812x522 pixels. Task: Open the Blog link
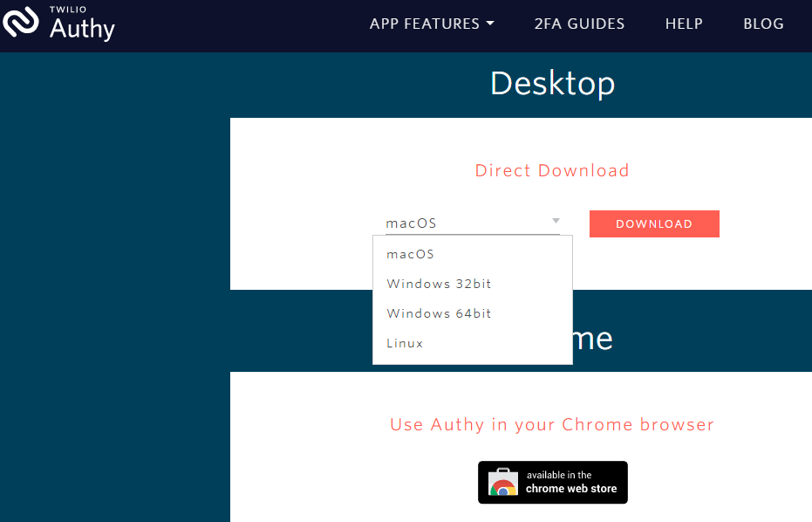click(x=763, y=24)
